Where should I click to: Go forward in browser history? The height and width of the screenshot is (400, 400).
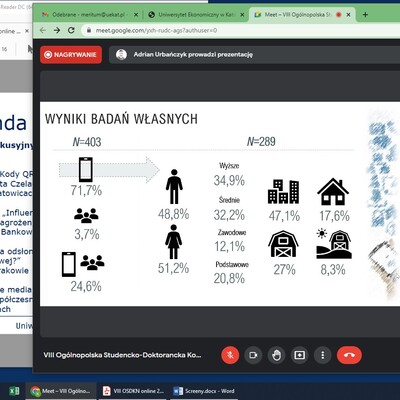coord(57,30)
